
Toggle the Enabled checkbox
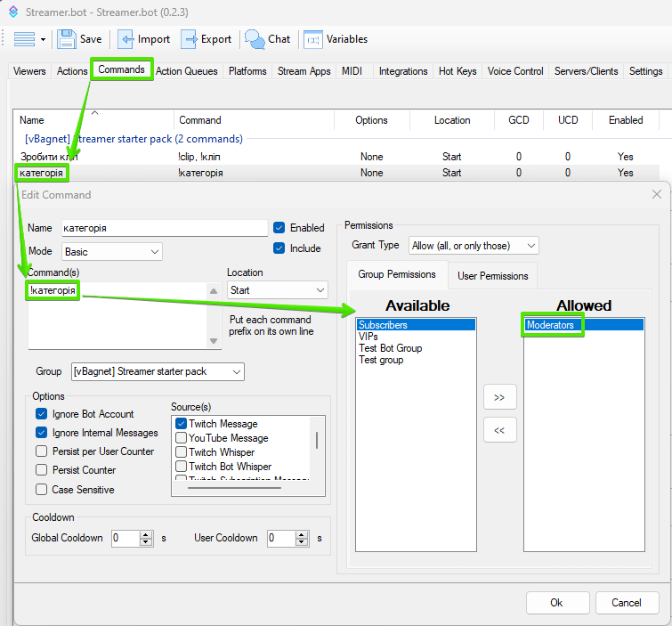pyautogui.click(x=279, y=228)
